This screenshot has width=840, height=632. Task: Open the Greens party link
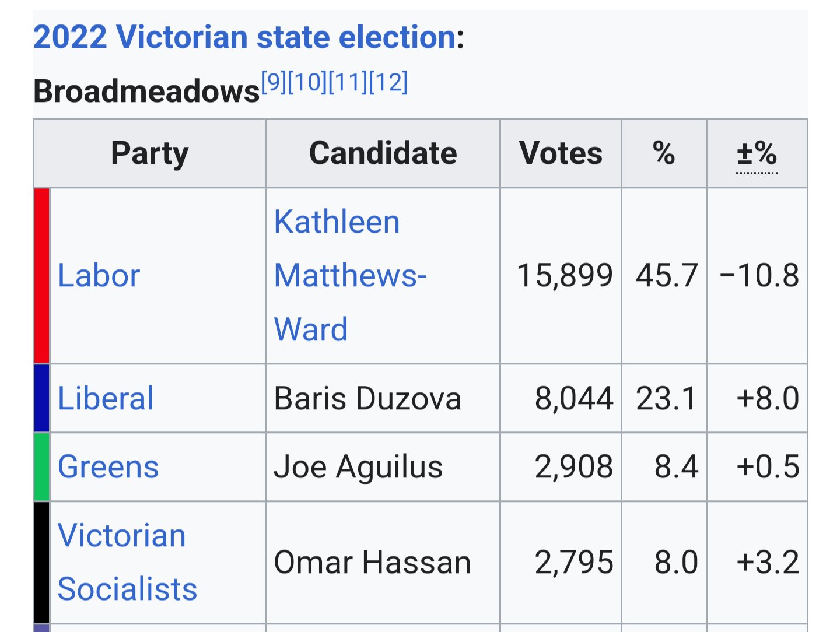click(108, 467)
